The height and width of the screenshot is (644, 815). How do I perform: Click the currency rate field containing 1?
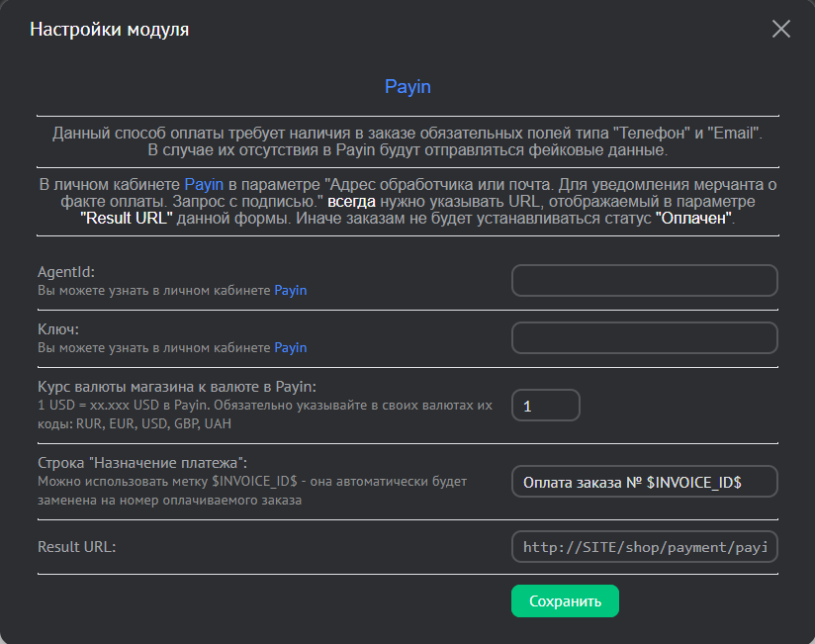545,406
